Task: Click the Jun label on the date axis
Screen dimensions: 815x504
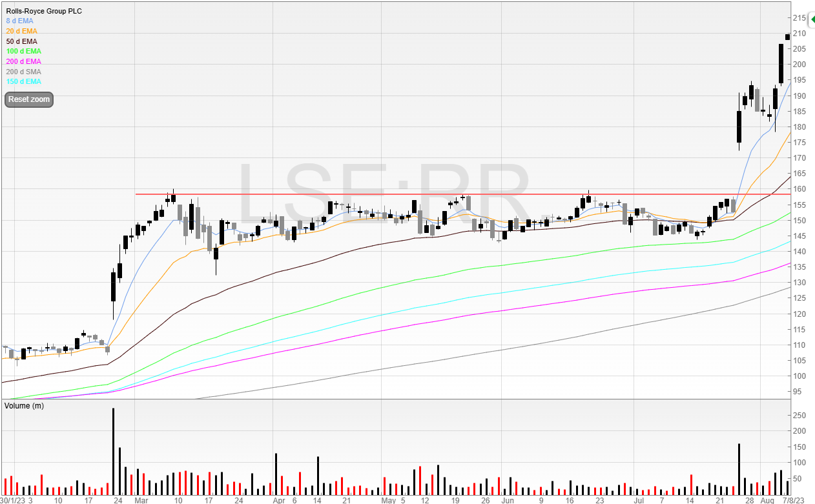Action: pyautogui.click(x=508, y=500)
